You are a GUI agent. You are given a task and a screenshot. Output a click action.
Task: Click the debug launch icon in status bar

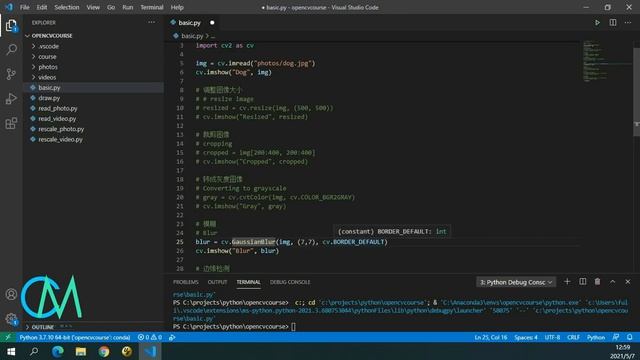coord(172,337)
